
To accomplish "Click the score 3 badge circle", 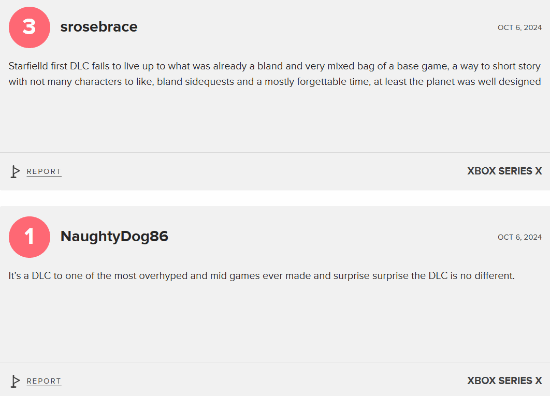I will [x=29, y=27].
